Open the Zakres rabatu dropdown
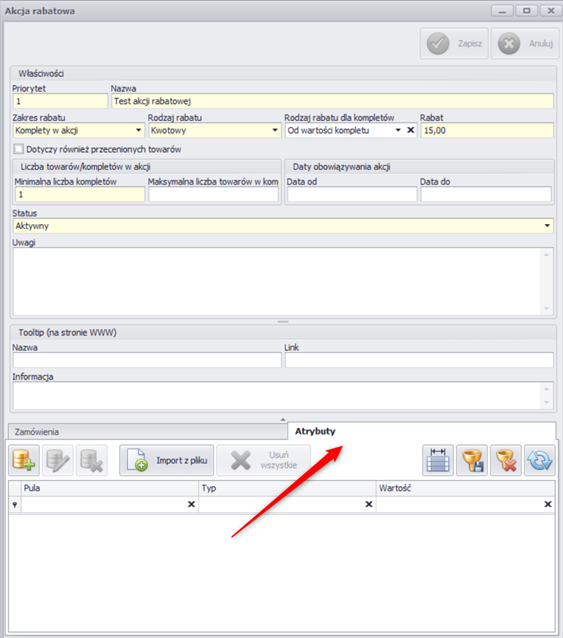The width and height of the screenshot is (563, 638). [x=139, y=130]
